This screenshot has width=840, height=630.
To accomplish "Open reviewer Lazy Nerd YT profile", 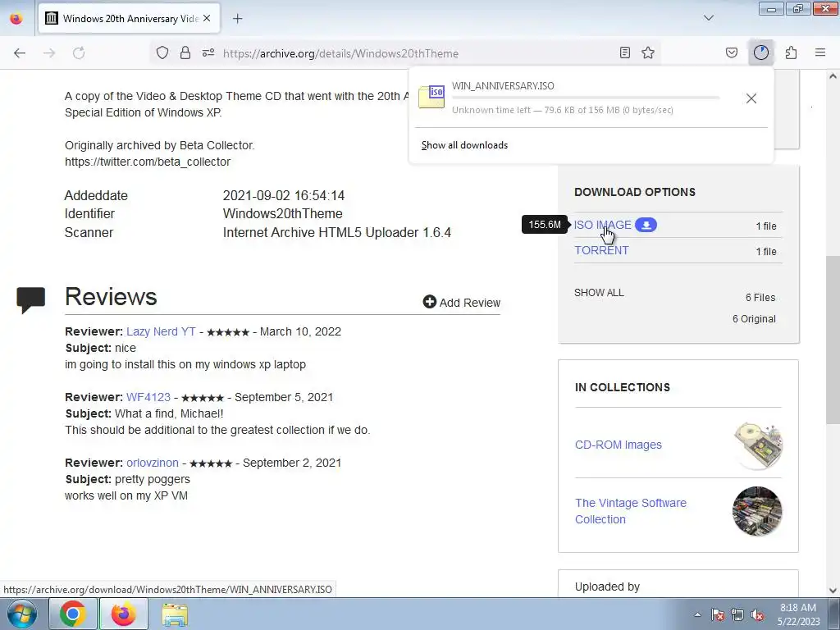I will pos(161,331).
